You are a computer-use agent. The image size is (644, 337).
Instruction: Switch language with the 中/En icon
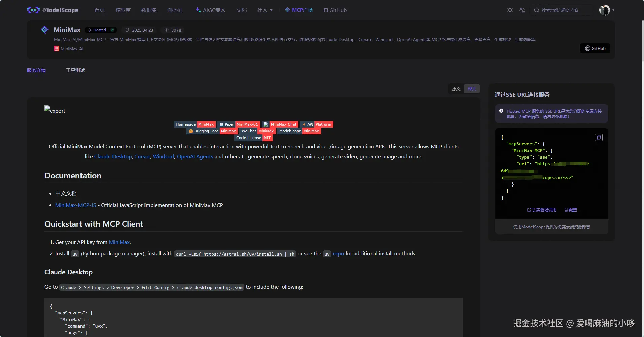click(x=522, y=10)
